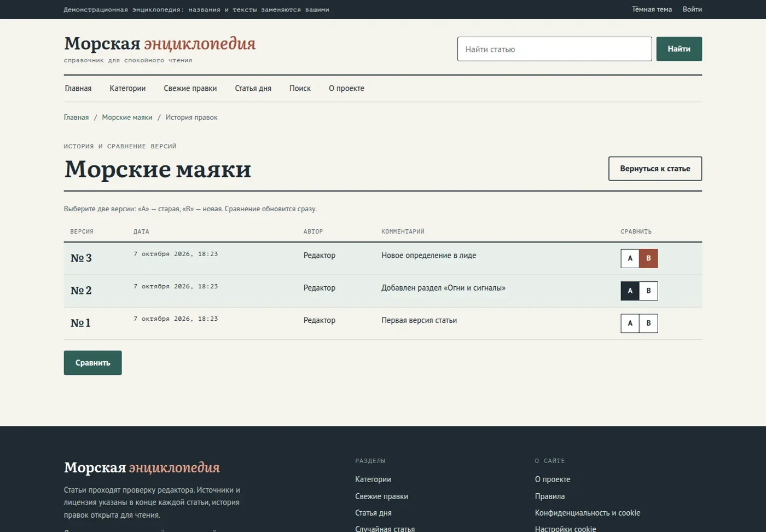Select version №1 as A
766x532 pixels.
tap(630, 323)
